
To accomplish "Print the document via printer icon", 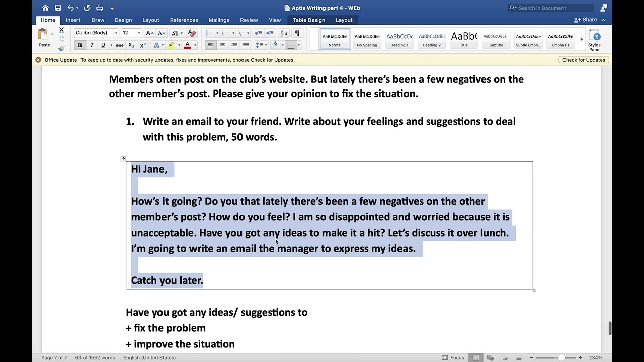I will (x=100, y=8).
